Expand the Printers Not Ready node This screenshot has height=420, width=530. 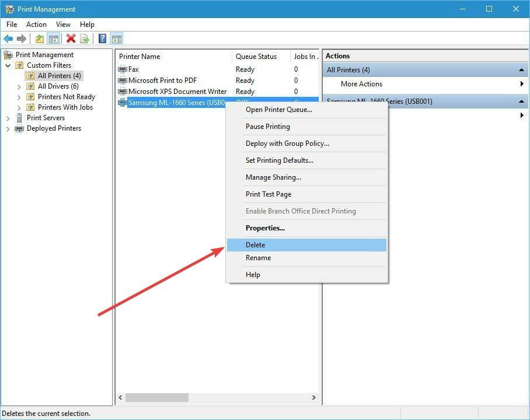pyautogui.click(x=19, y=97)
